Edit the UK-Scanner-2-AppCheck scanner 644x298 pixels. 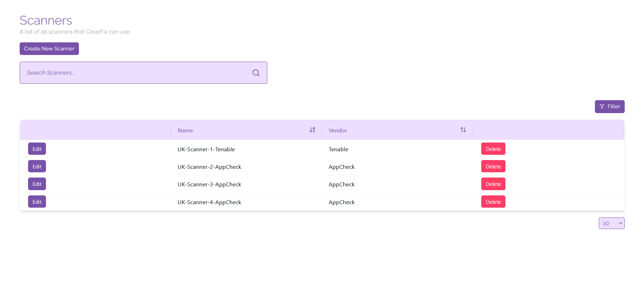point(37,166)
